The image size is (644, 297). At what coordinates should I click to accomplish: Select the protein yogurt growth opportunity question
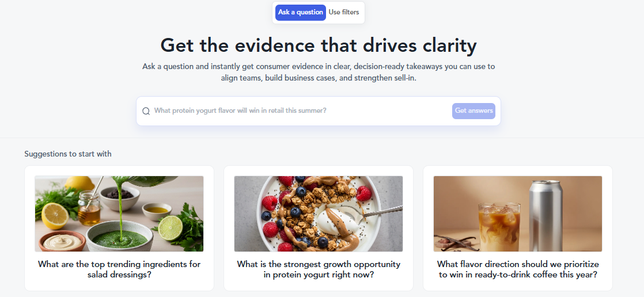[319, 269]
